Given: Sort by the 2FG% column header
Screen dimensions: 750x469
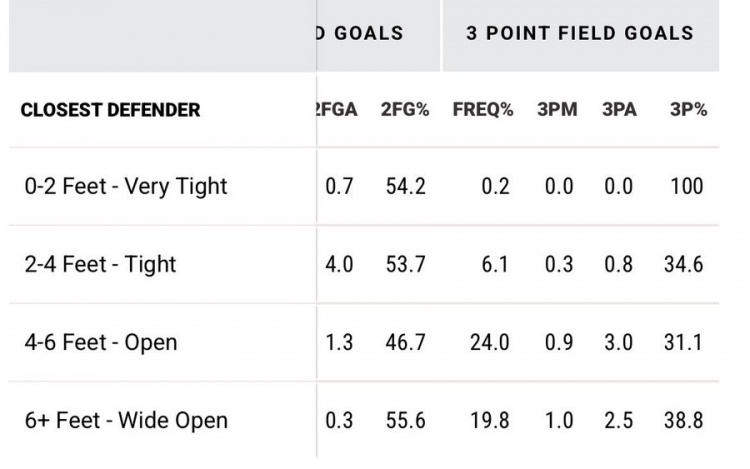Looking at the screenshot, I should tap(405, 110).
